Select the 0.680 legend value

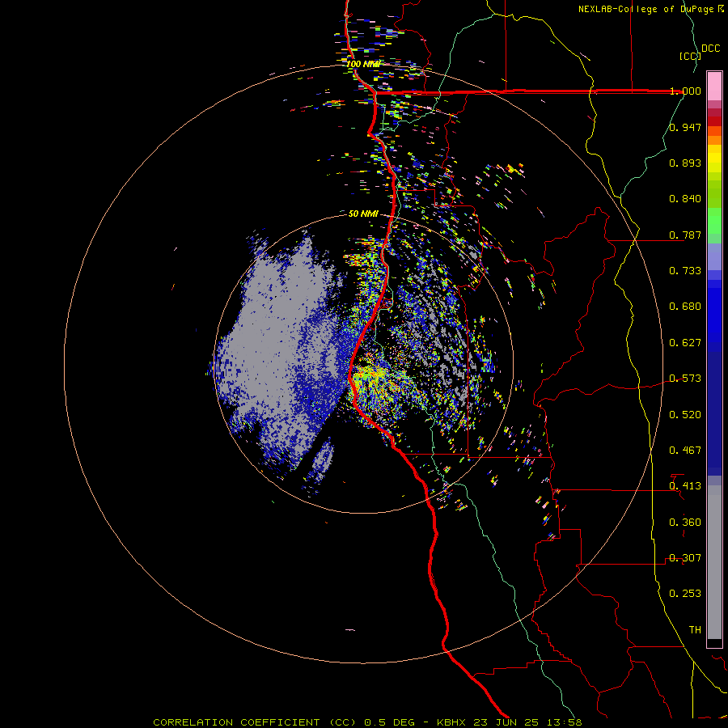(685, 307)
